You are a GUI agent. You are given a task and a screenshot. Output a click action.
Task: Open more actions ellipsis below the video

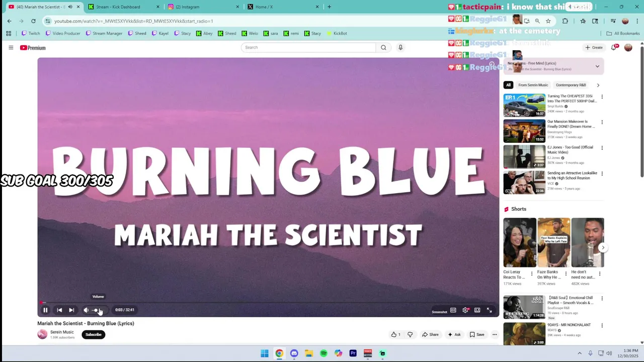coord(495,334)
